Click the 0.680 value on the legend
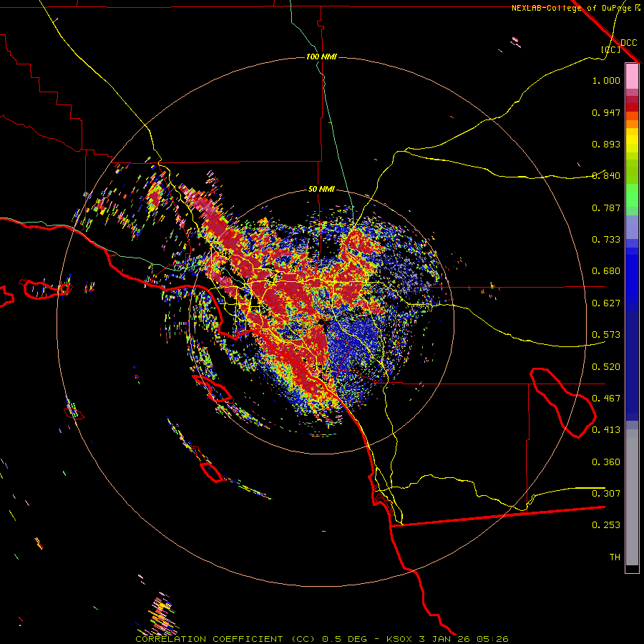Screen dimensions: 644x644 tap(606, 271)
